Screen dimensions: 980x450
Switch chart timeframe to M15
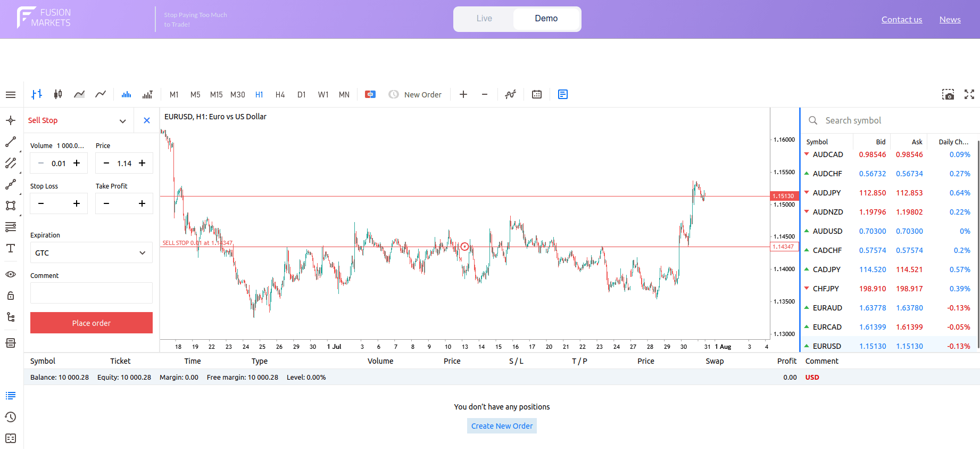click(216, 94)
